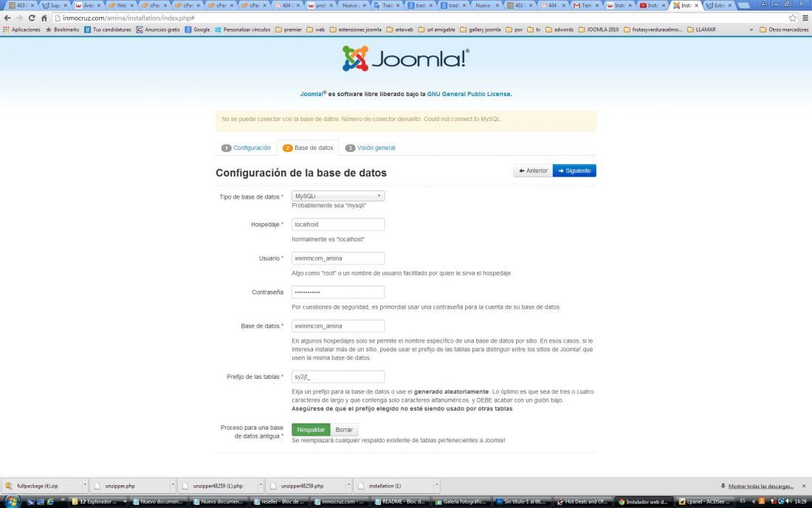Focus the Usuario input field

point(337,258)
